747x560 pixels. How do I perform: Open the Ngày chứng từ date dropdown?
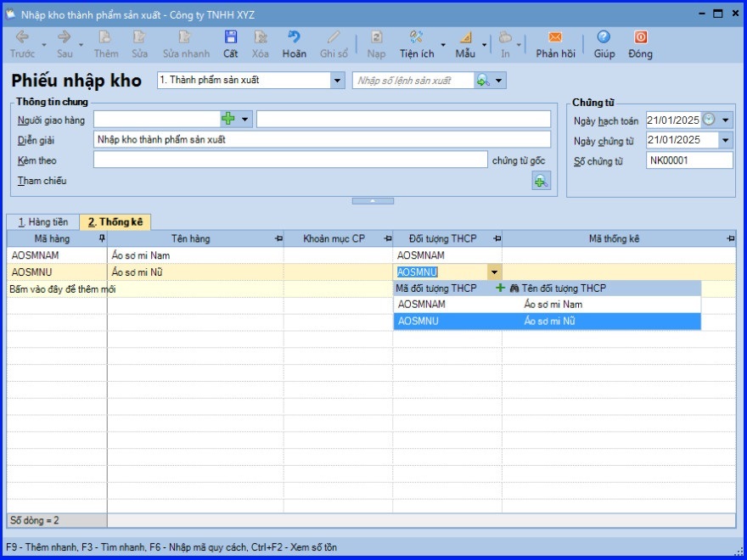[x=725, y=140]
